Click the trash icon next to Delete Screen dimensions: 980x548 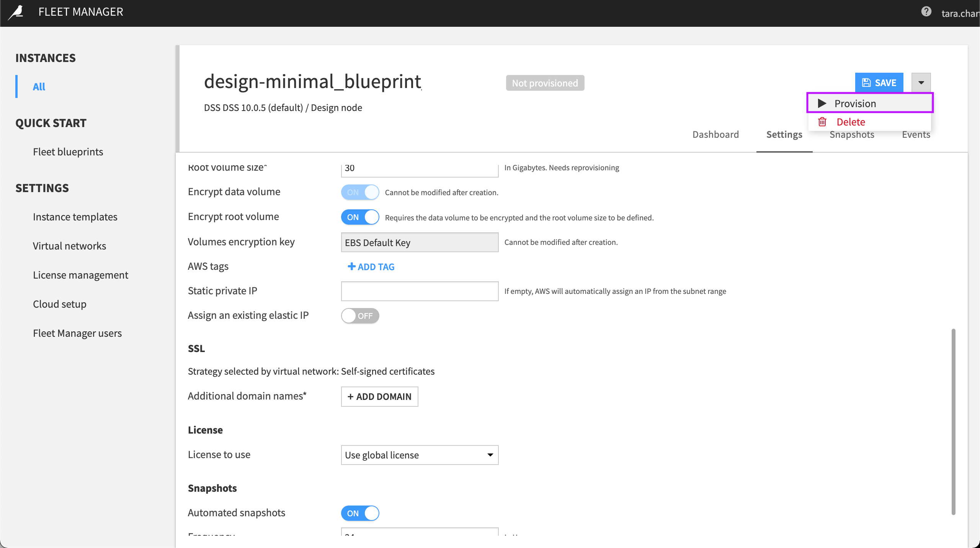822,122
